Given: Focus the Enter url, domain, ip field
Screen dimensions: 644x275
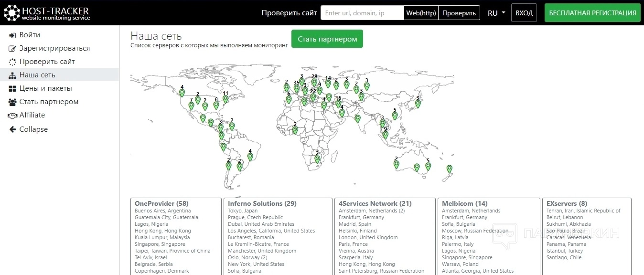Looking at the screenshot, I should pyautogui.click(x=362, y=13).
